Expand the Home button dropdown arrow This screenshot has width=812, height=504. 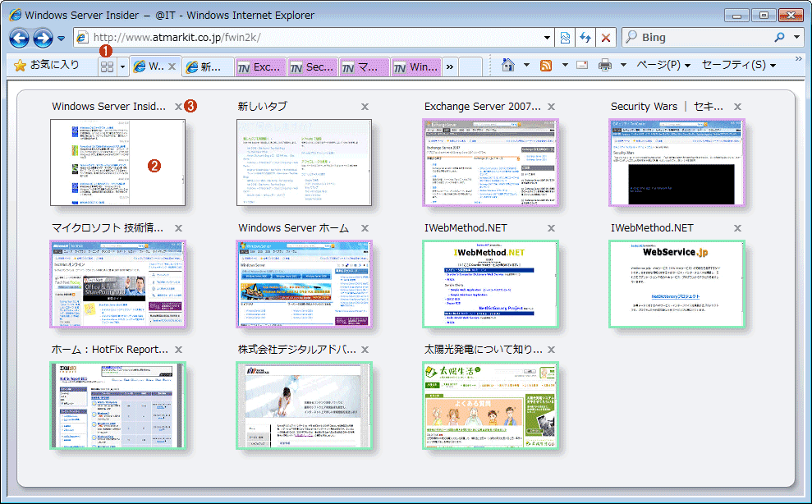click(x=526, y=66)
